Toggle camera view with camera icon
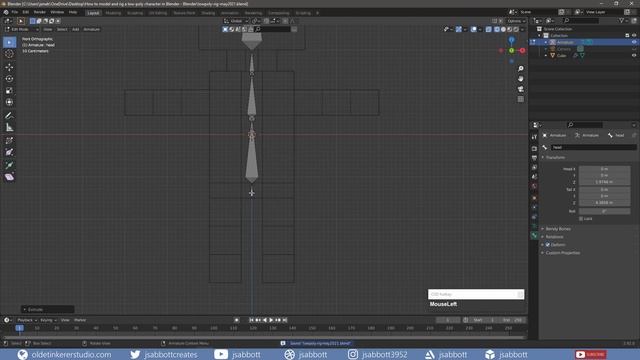The image size is (640, 360). click(520, 89)
